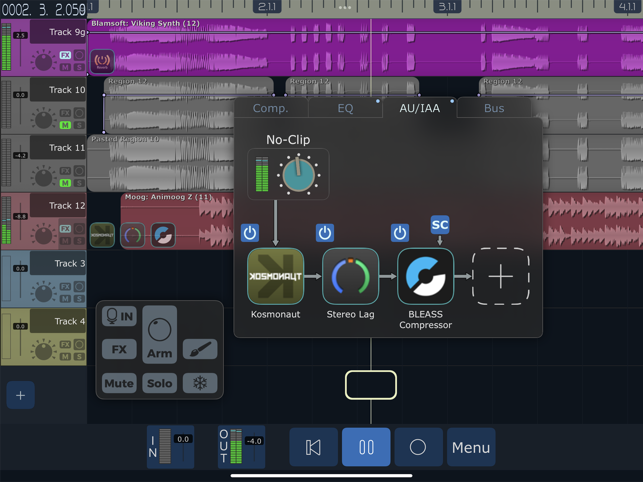Open the BLEASS Compressor plugin
Viewport: 643px width, 482px height.
(426, 276)
